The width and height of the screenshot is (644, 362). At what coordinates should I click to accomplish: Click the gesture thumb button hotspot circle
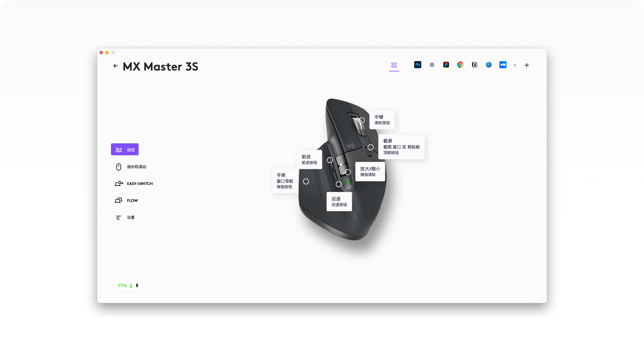[x=306, y=181]
